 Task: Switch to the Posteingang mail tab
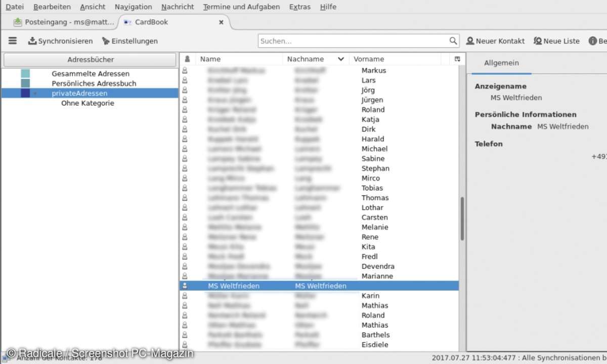click(x=64, y=22)
